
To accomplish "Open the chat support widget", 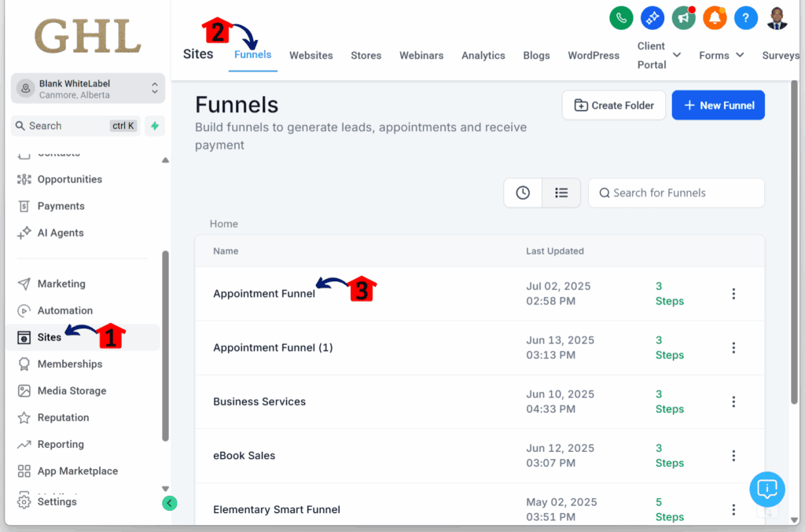I will tap(767, 489).
